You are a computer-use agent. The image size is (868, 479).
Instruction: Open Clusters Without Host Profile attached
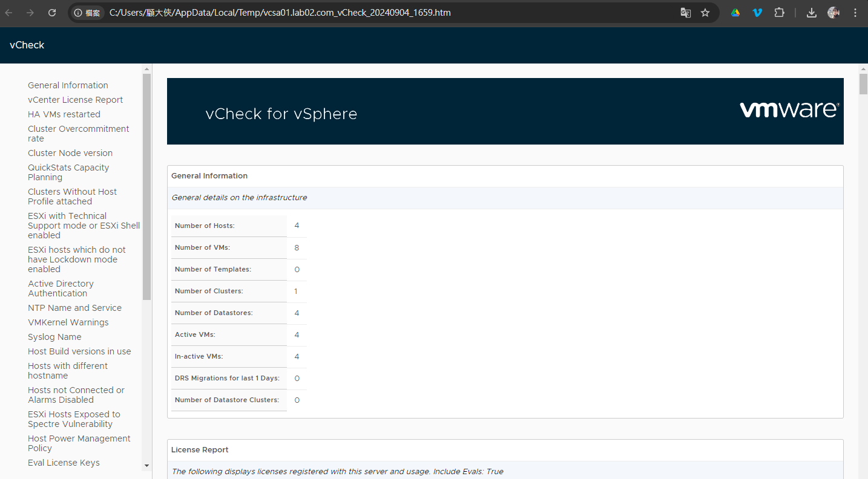pyautogui.click(x=72, y=197)
